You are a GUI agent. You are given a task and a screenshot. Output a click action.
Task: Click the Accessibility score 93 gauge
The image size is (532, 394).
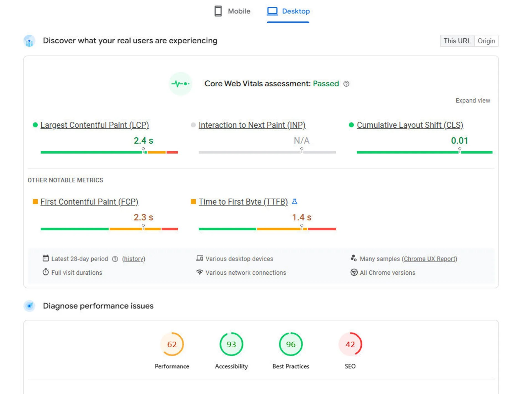point(231,344)
